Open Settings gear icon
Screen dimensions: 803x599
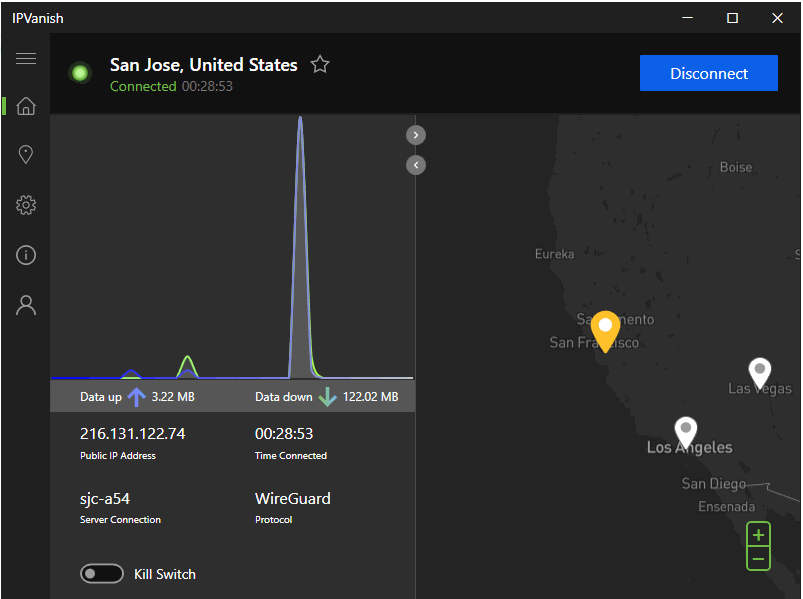pyautogui.click(x=26, y=205)
